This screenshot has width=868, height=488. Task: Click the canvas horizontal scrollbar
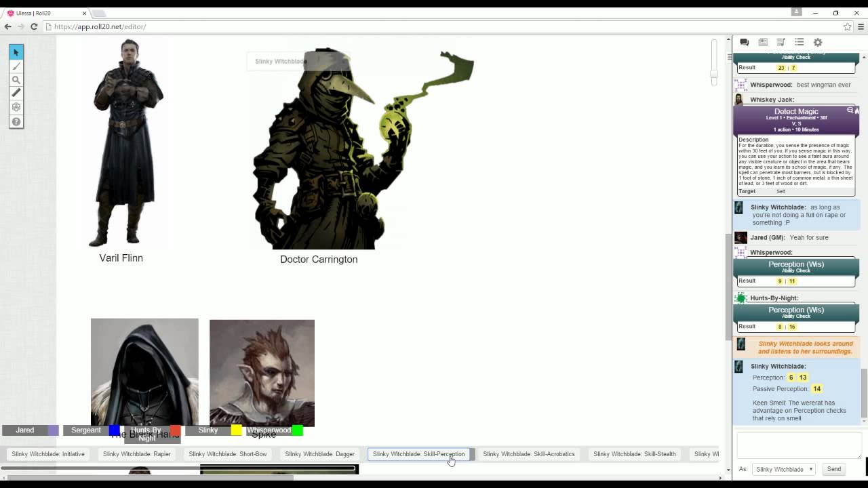(x=151, y=478)
